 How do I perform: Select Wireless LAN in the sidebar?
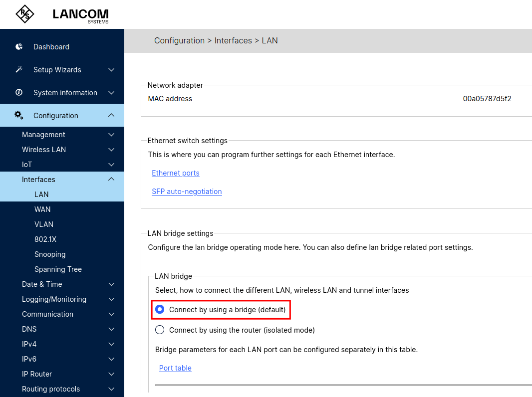point(44,150)
